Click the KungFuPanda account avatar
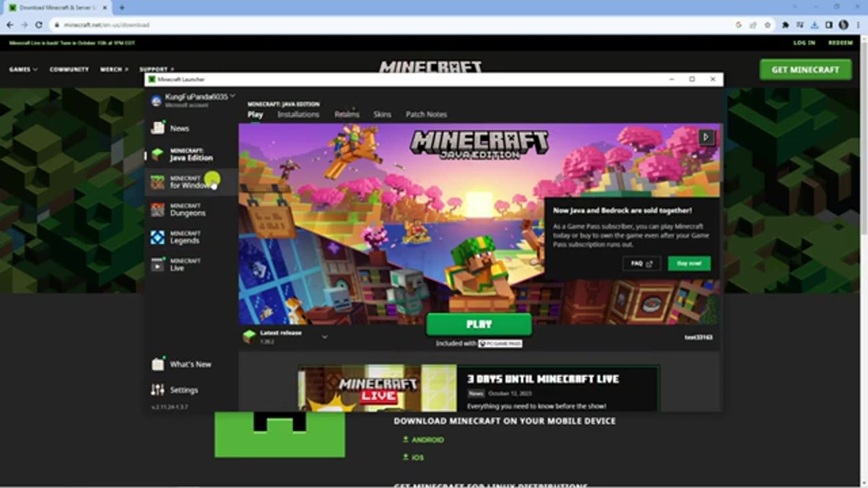The height and width of the screenshot is (488, 868). pos(157,100)
